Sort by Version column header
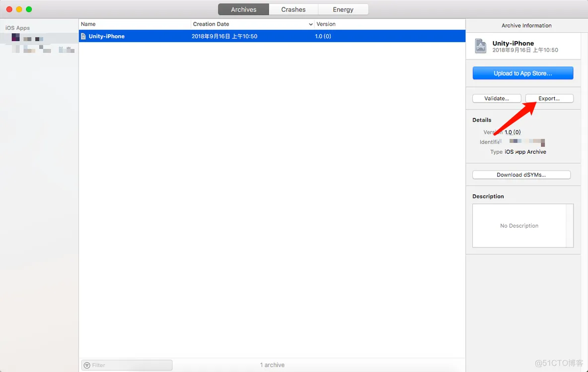The height and width of the screenshot is (372, 588). 390,24
